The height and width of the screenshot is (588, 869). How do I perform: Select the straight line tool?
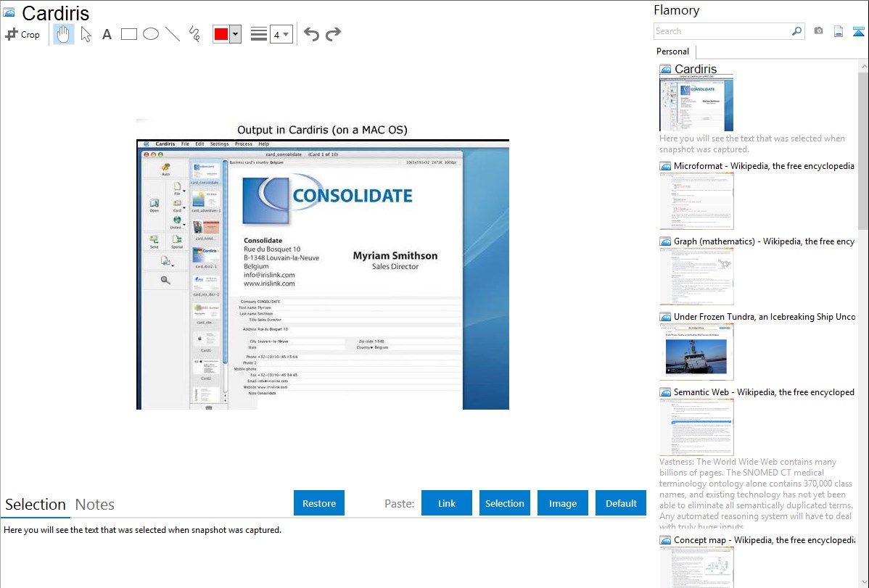coord(173,34)
